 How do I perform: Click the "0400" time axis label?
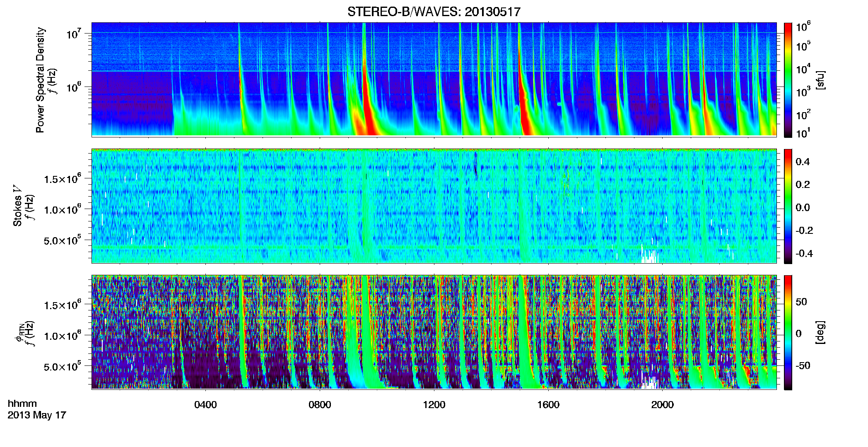click(205, 405)
